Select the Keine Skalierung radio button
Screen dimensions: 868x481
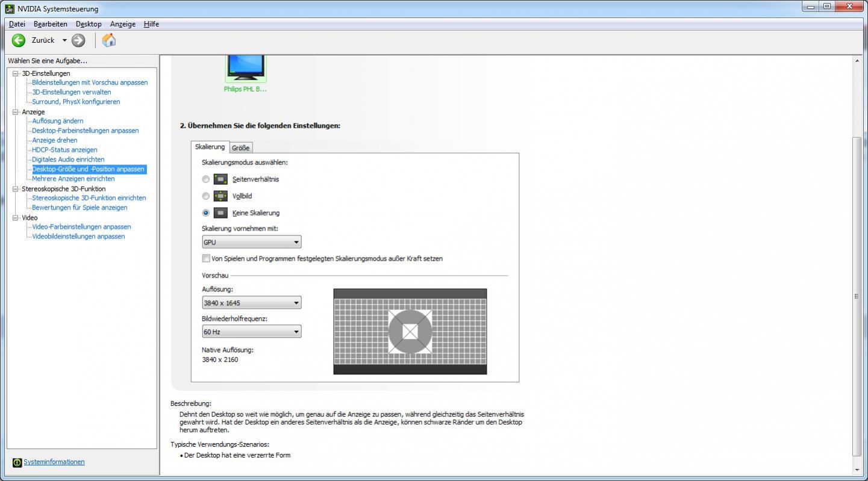[x=206, y=213]
